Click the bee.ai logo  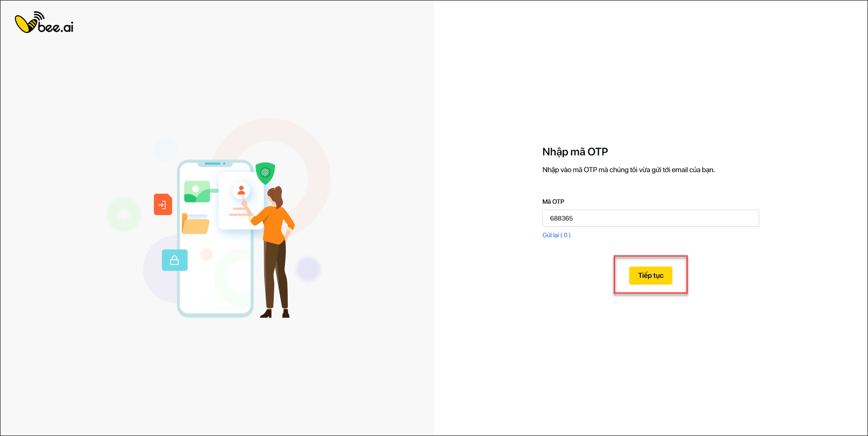coord(44,23)
